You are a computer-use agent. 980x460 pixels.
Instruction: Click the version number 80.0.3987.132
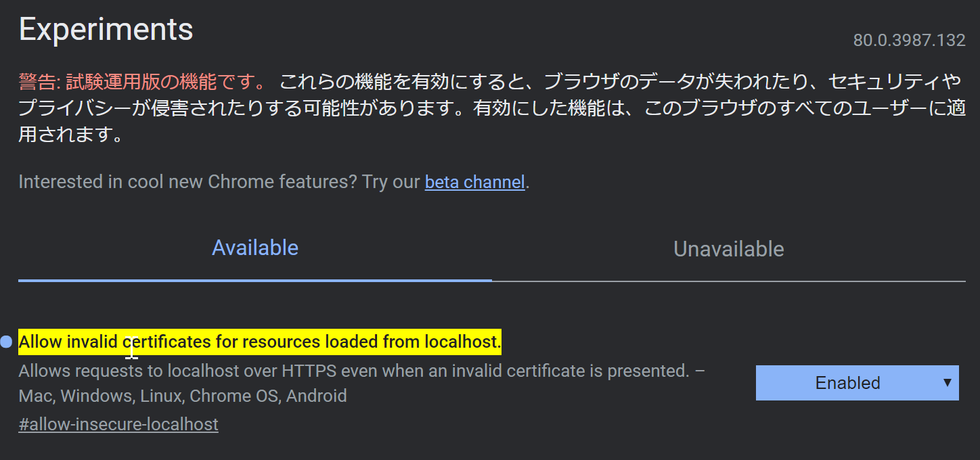[x=908, y=41]
